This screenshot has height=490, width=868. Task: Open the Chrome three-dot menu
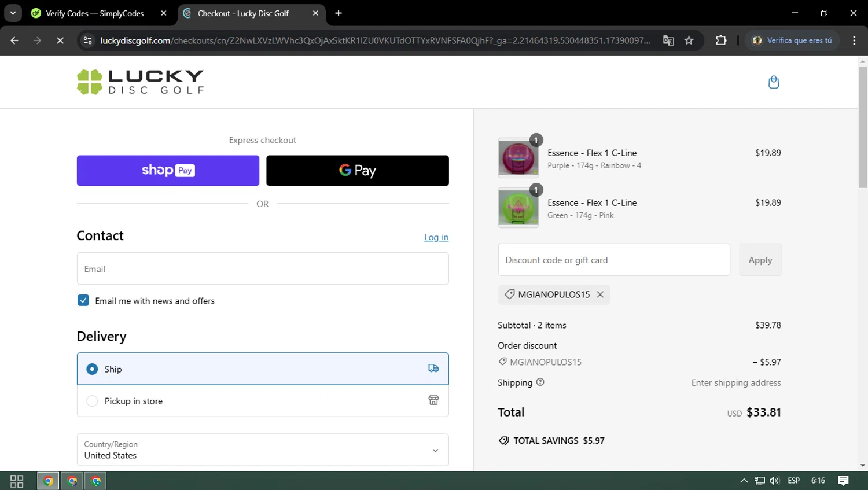pos(854,40)
